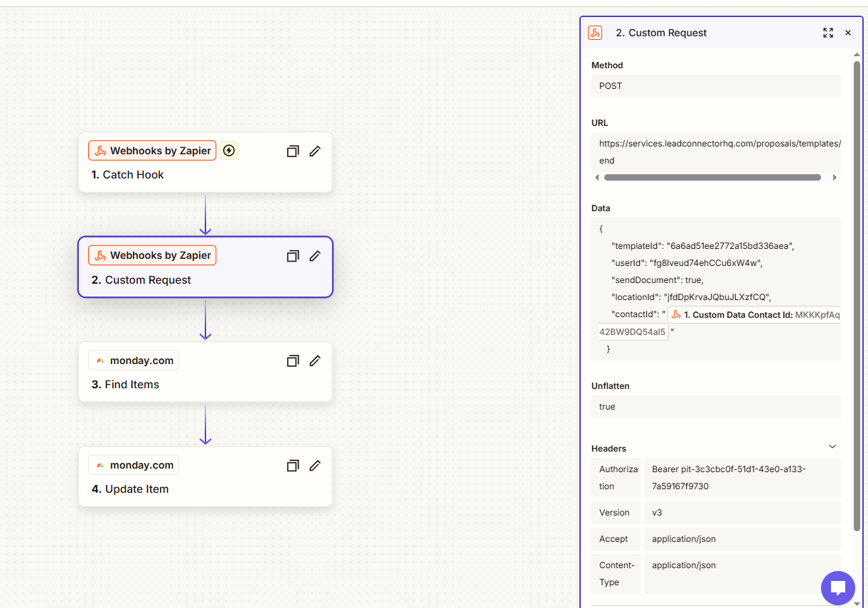This screenshot has height=608, width=868.
Task: Click the userId line in Data
Action: point(687,263)
